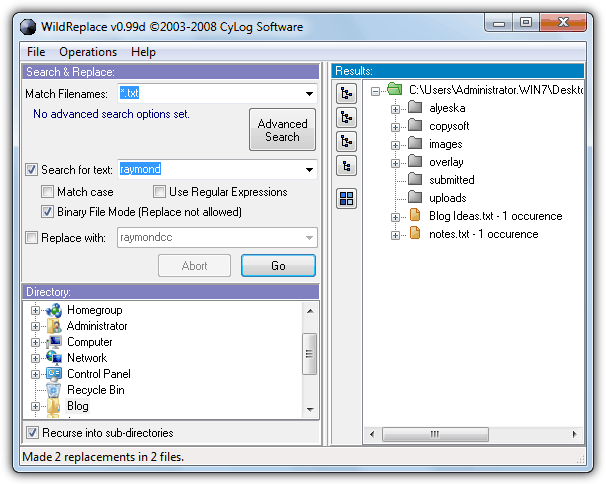Expand the images folder node
The height and width of the screenshot is (484, 606).
395,145
